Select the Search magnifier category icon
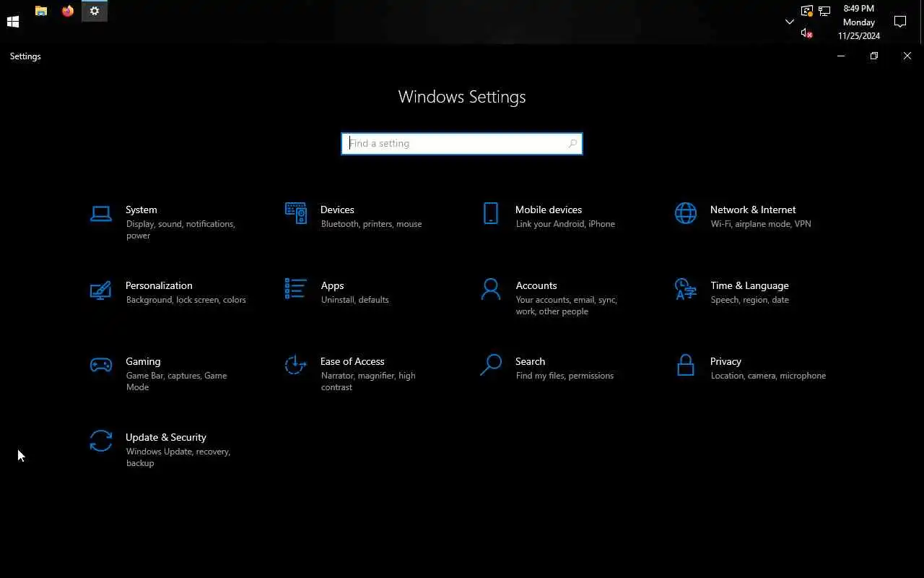 [x=491, y=365]
